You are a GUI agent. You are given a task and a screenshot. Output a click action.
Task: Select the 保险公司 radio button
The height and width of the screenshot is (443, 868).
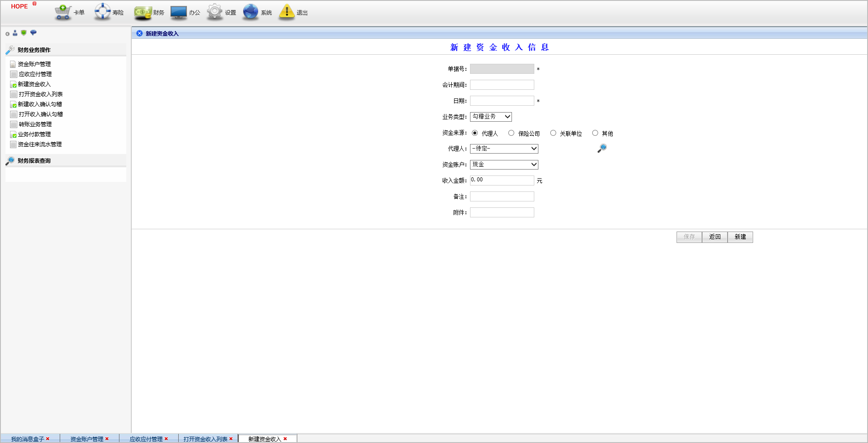click(x=511, y=133)
